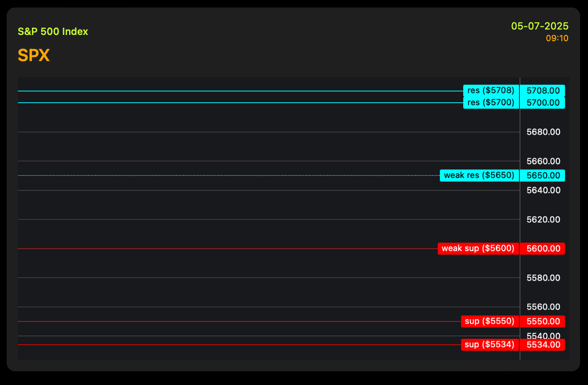Click the 5560.00 axis value
This screenshot has width=588, height=385.
pyautogui.click(x=544, y=307)
